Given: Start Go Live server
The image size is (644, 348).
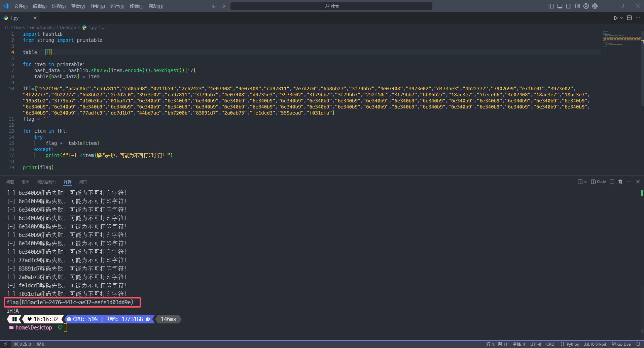Looking at the screenshot, I should (621, 344).
